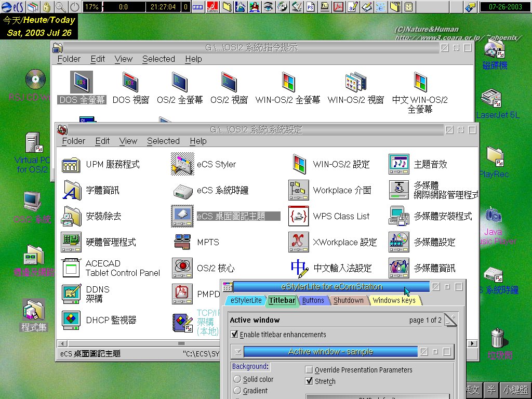Click the lockup padlock icon in top toolbar
The image size is (532, 399).
[x=47, y=7]
